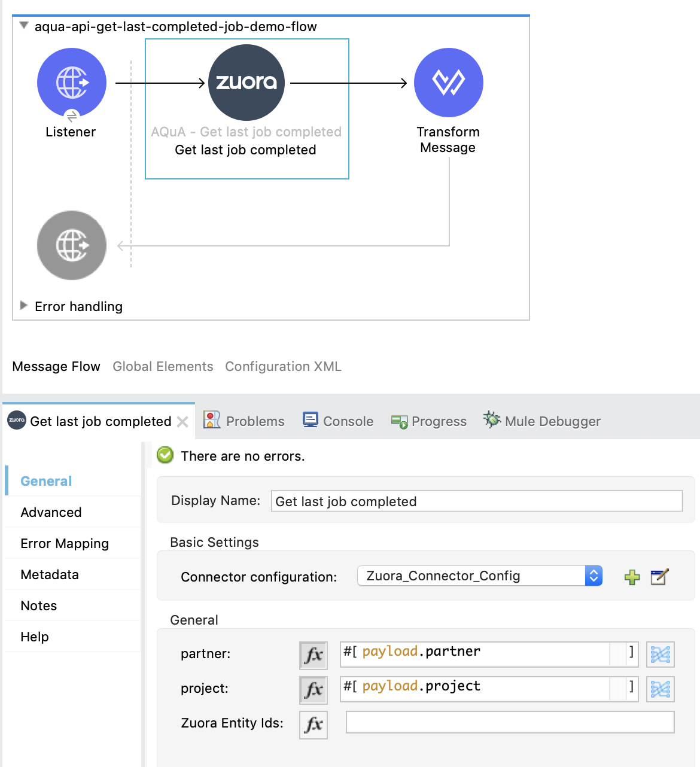This screenshot has height=767, width=700.
Task: Open the Connector configuration dropdown
Action: tap(594, 576)
